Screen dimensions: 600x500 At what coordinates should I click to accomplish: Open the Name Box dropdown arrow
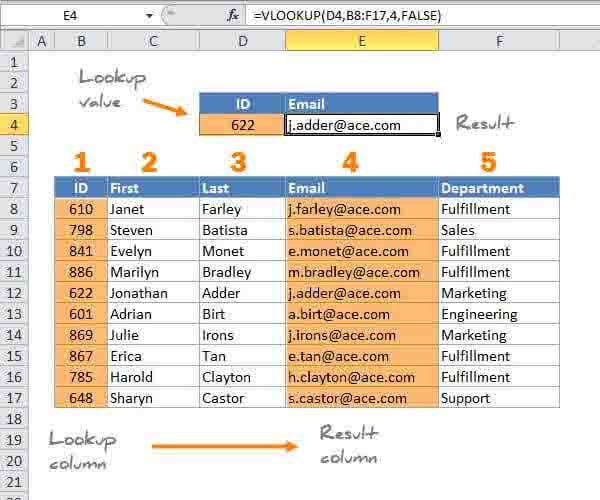coord(149,15)
